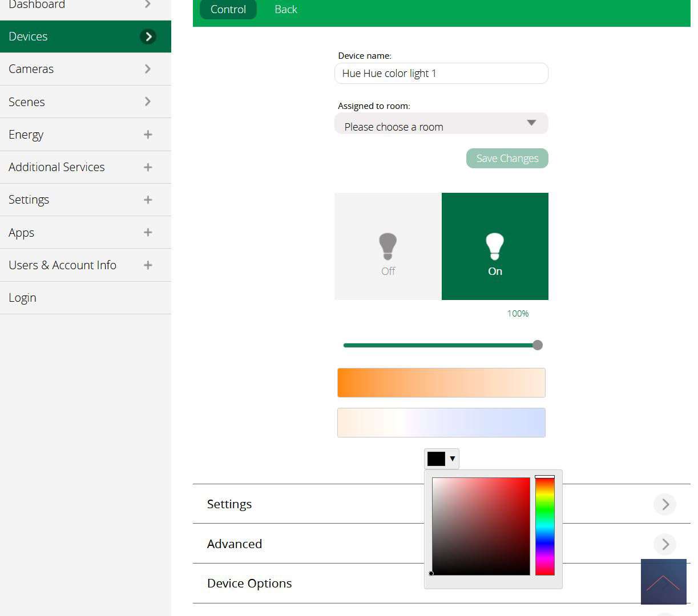Click the Device name text field
Screen dimensions: 698x616
[x=441, y=74]
